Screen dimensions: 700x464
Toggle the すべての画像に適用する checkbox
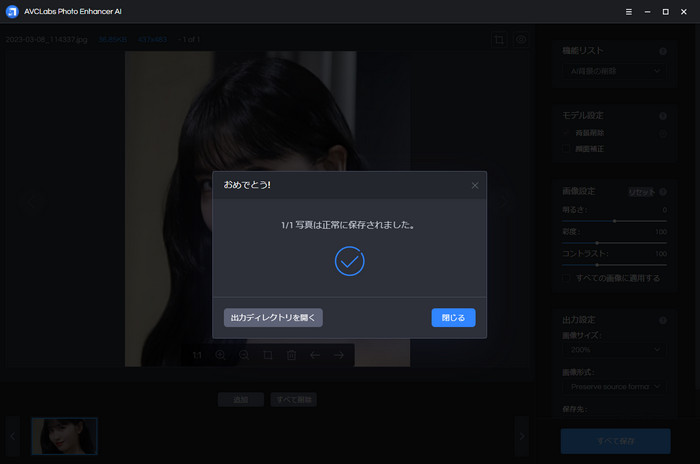(x=566, y=278)
